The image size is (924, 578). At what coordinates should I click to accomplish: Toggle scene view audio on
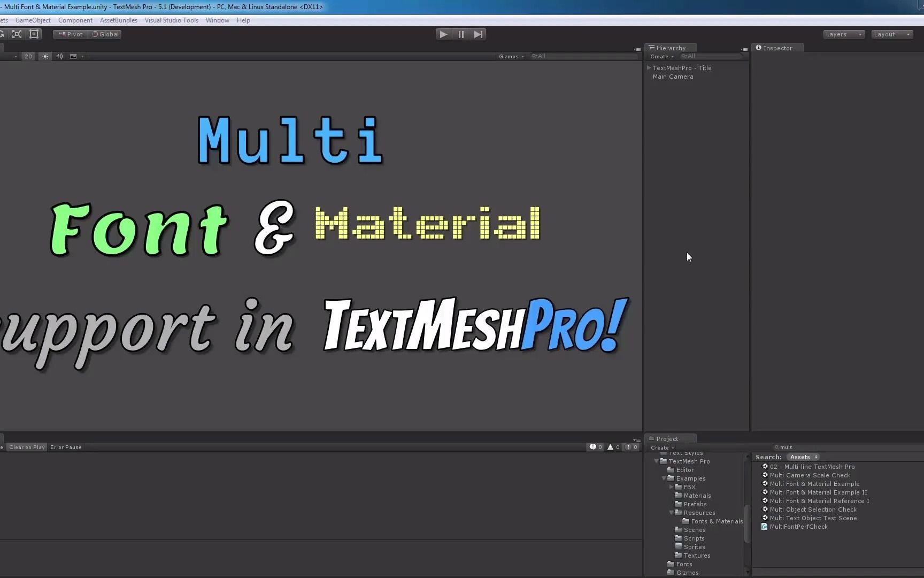(59, 56)
